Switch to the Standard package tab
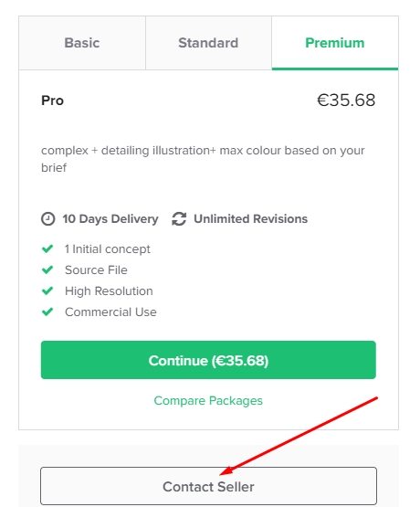This screenshot has height=507, width=420. pos(208,43)
